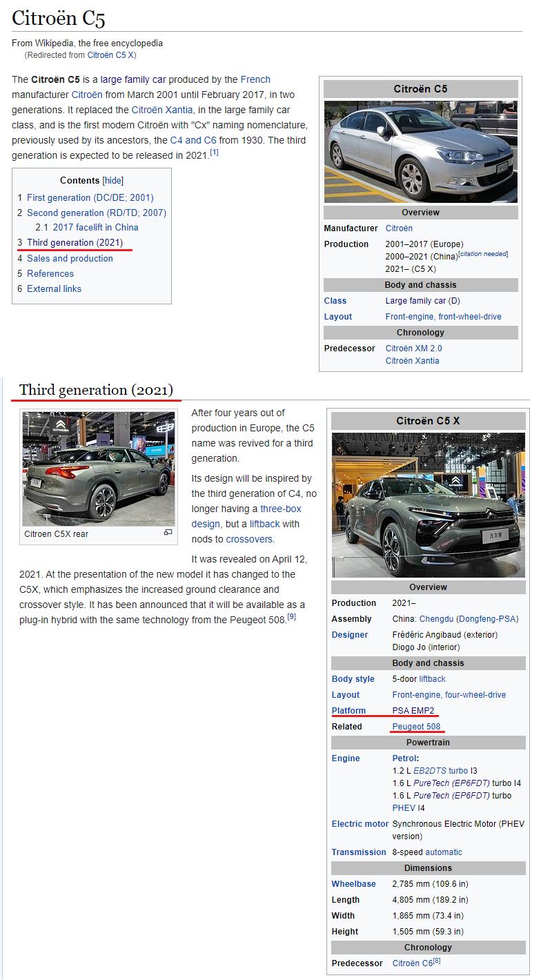Open the Wheelbase label link

coord(354,884)
